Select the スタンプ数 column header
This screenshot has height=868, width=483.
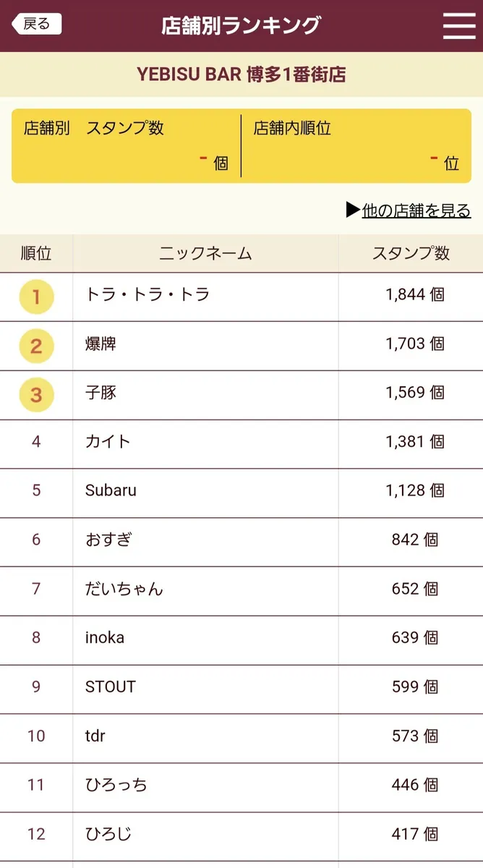pos(411,253)
